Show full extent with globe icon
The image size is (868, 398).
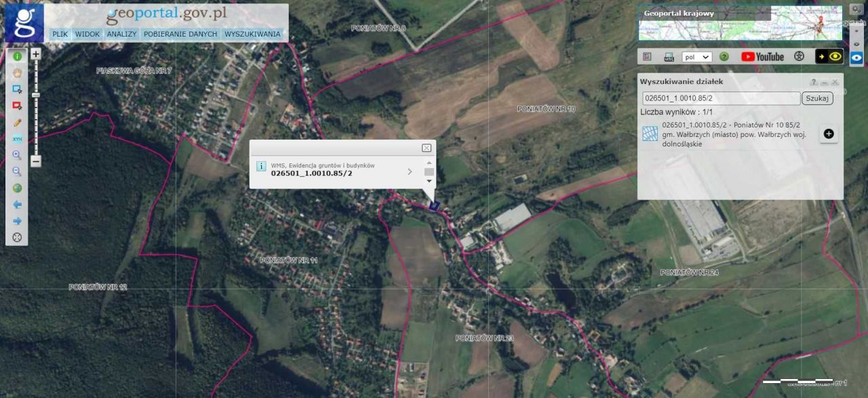(17, 188)
